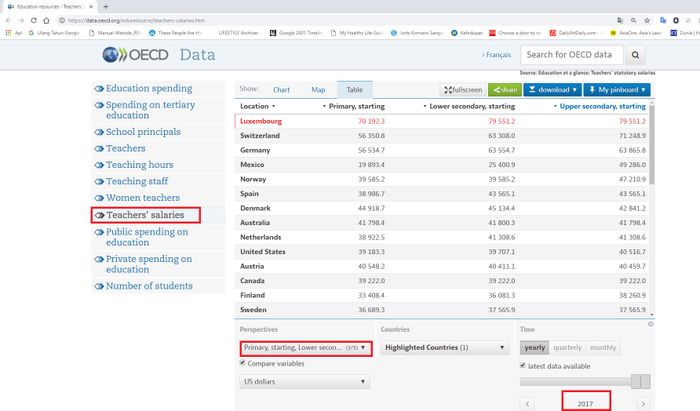Screen dimensions: 700x411
Task: Click the Search for OECD data field
Action: (x=572, y=55)
